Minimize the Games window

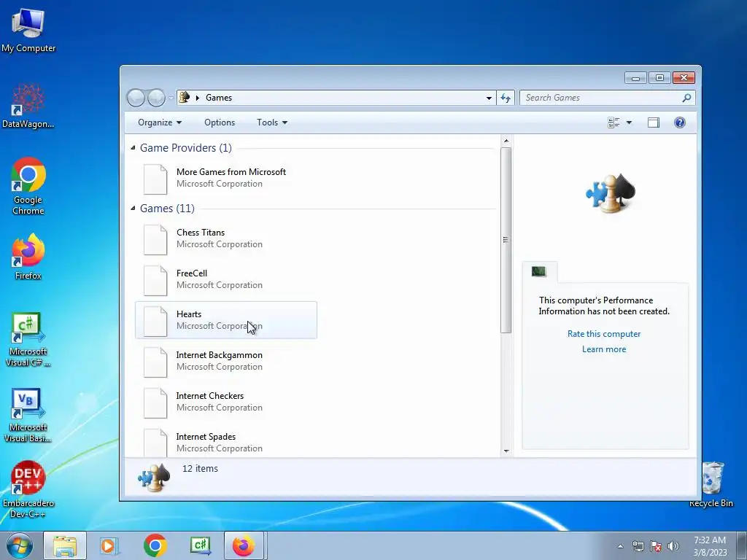click(x=635, y=77)
